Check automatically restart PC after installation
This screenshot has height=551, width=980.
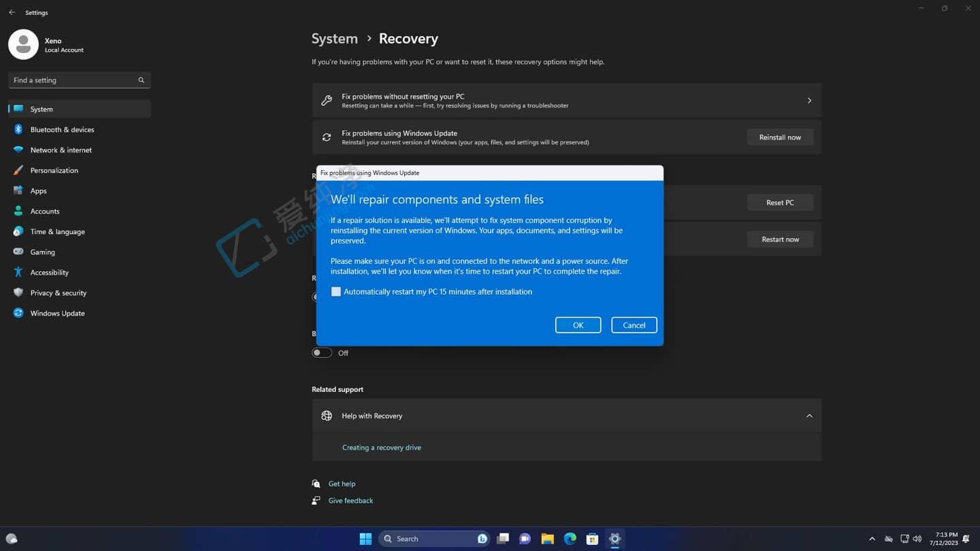point(336,291)
